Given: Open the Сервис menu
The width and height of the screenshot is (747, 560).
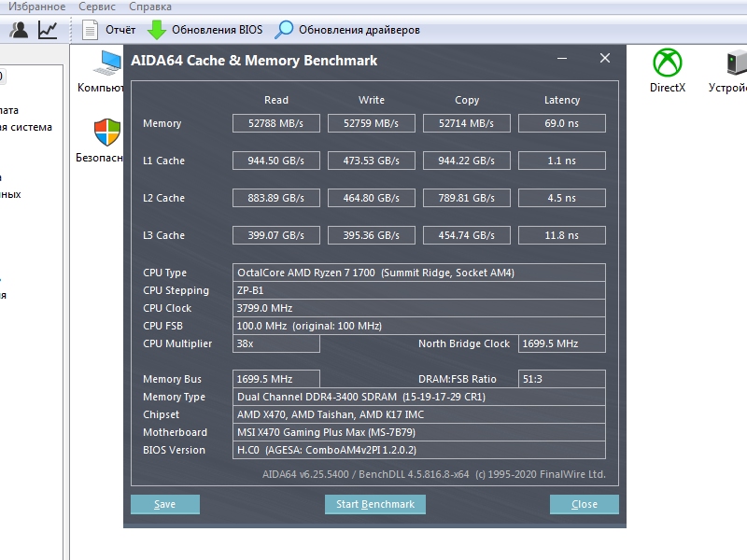Looking at the screenshot, I should point(97,7).
